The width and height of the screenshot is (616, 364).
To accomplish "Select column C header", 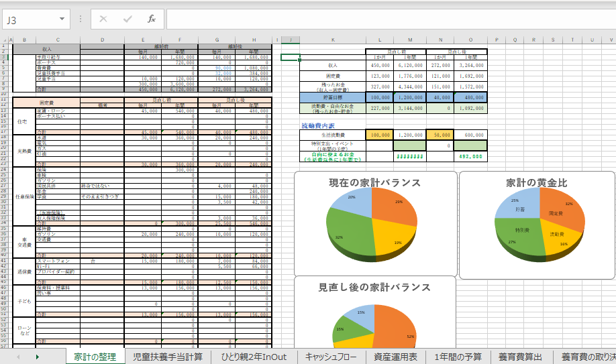I will tap(58, 40).
